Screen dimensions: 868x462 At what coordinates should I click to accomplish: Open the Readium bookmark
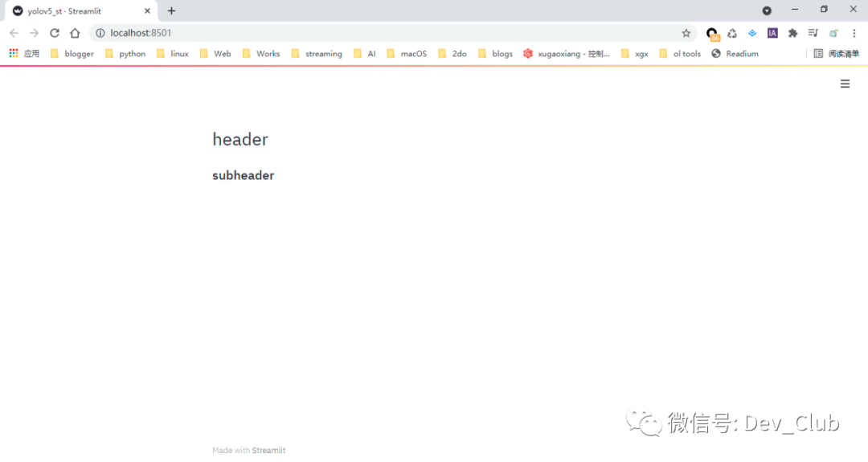pyautogui.click(x=735, y=54)
